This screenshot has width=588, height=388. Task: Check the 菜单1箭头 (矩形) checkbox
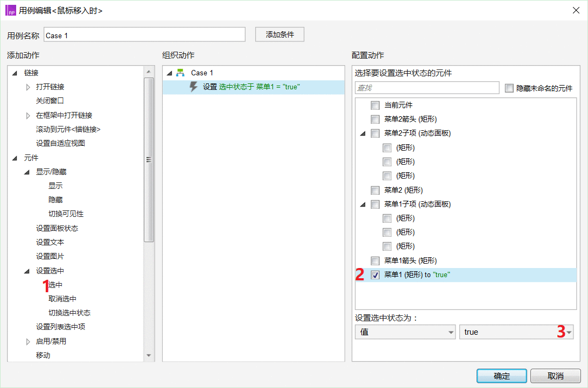click(x=375, y=260)
